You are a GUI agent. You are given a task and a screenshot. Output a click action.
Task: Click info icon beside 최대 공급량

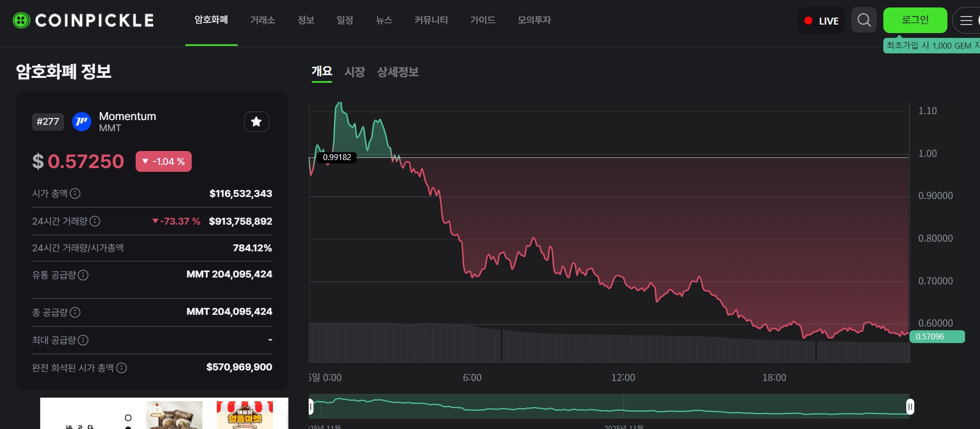(83, 340)
